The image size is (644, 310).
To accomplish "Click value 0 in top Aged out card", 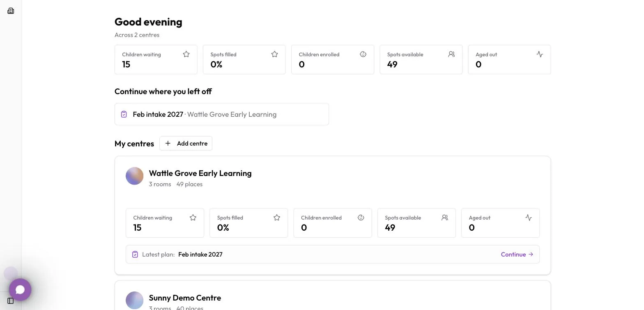I will tap(478, 65).
